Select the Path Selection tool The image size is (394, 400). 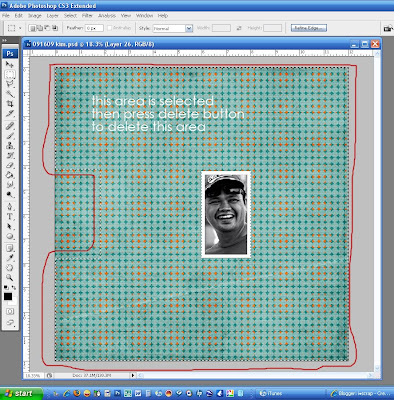pos(10,227)
